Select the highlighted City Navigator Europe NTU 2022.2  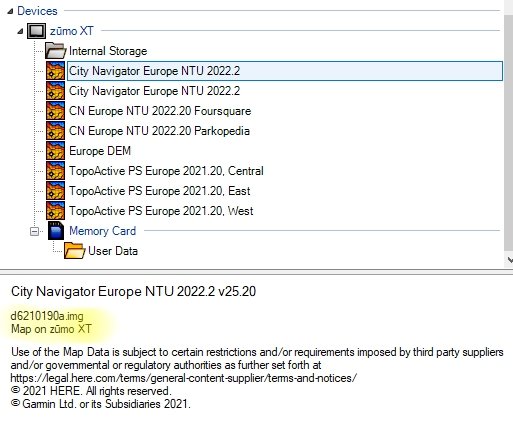tap(285, 71)
